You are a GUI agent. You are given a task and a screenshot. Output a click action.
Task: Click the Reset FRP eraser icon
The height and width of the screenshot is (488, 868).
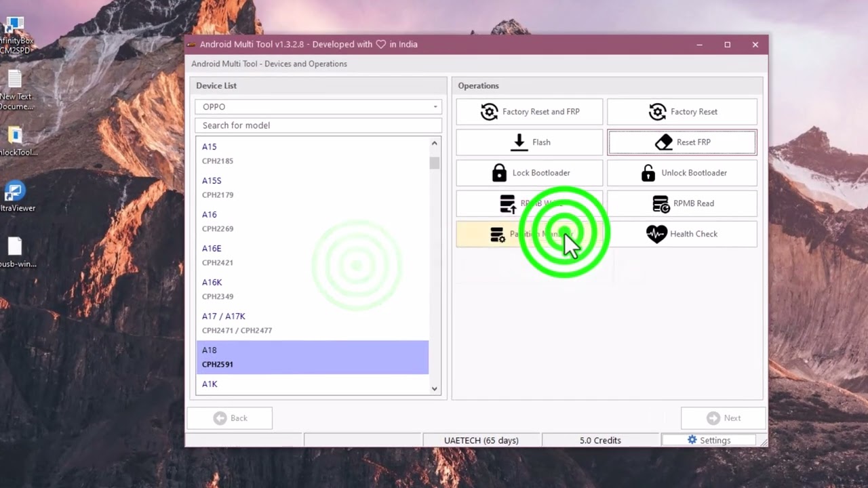664,142
